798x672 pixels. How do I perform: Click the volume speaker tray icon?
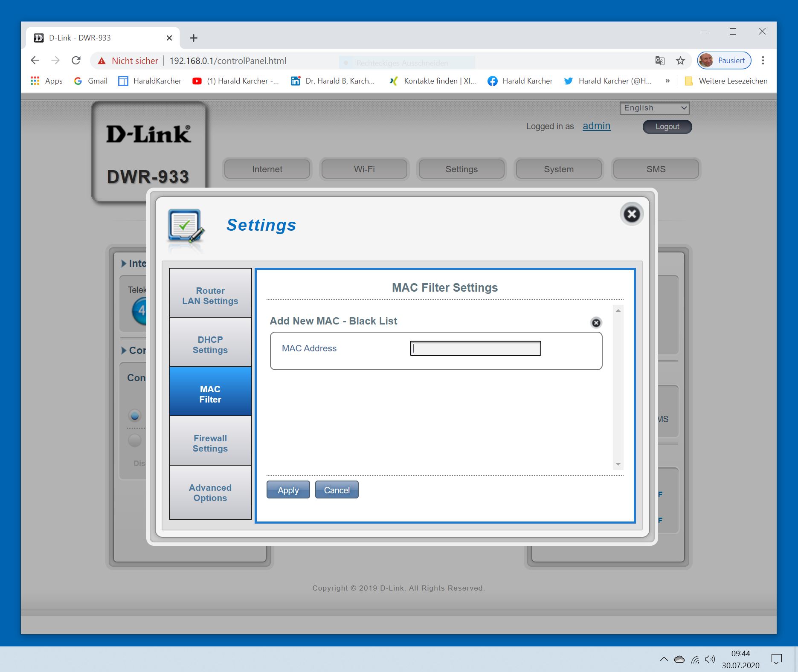click(710, 659)
